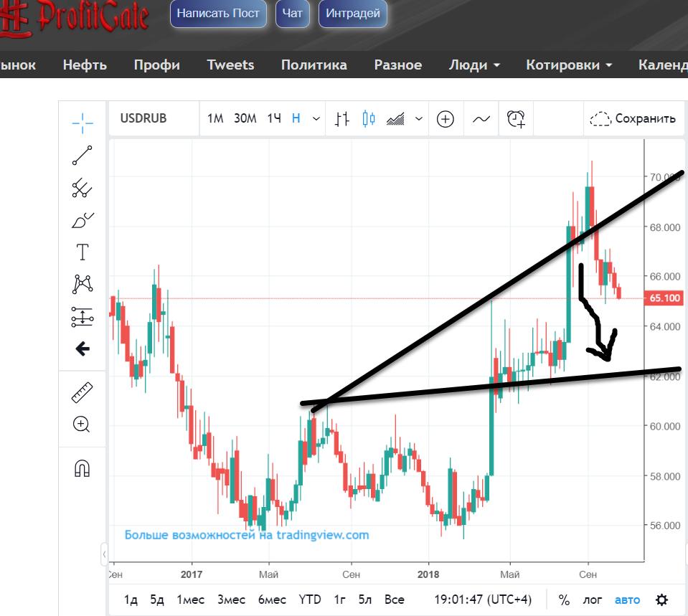Set range to 1д
Screen dimensions: 688x616
[x=131, y=600]
